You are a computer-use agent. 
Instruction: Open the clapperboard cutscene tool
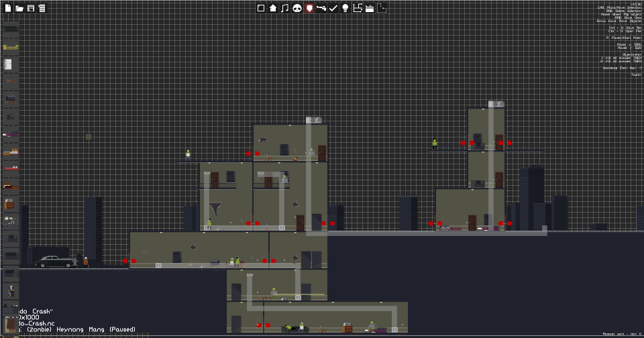click(x=370, y=8)
